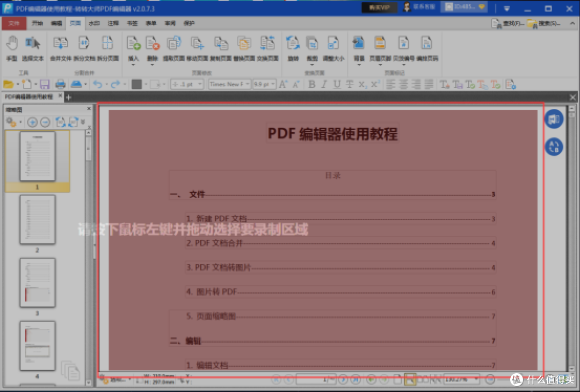The width and height of the screenshot is (580, 392).
Task: Click the dark gray fill color swatch
Action: [136, 85]
